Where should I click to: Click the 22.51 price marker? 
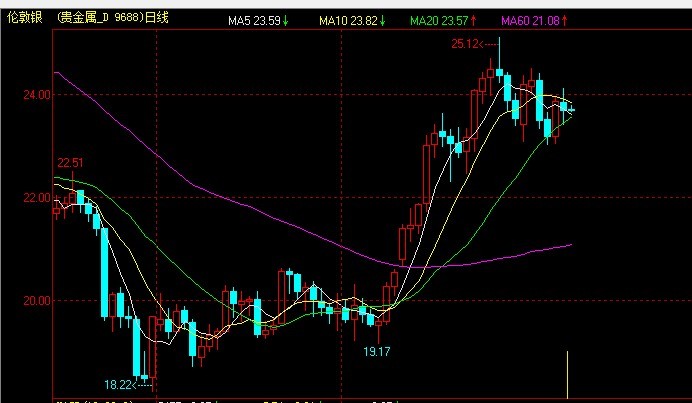pos(69,163)
